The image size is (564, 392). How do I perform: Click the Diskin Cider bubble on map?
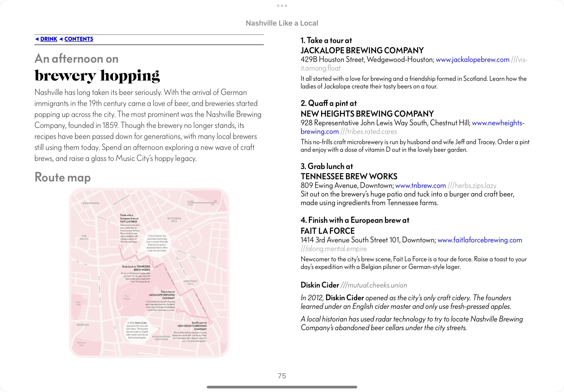(x=137, y=330)
